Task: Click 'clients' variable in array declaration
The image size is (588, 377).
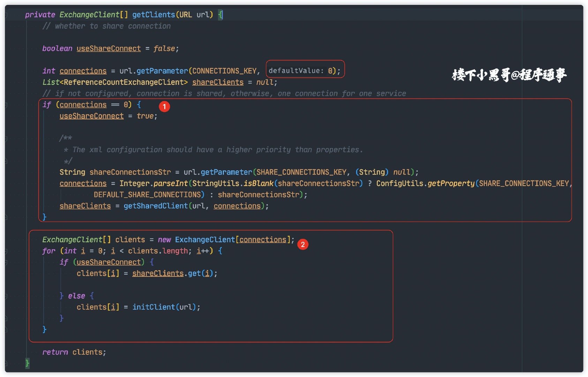Action: click(x=130, y=240)
